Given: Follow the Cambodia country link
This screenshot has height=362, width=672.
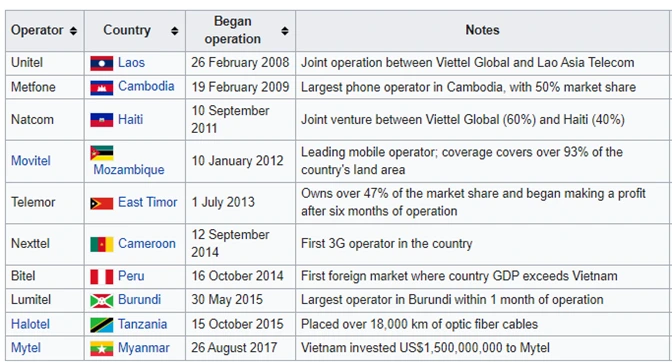Looking at the screenshot, I should pyautogui.click(x=146, y=86).
